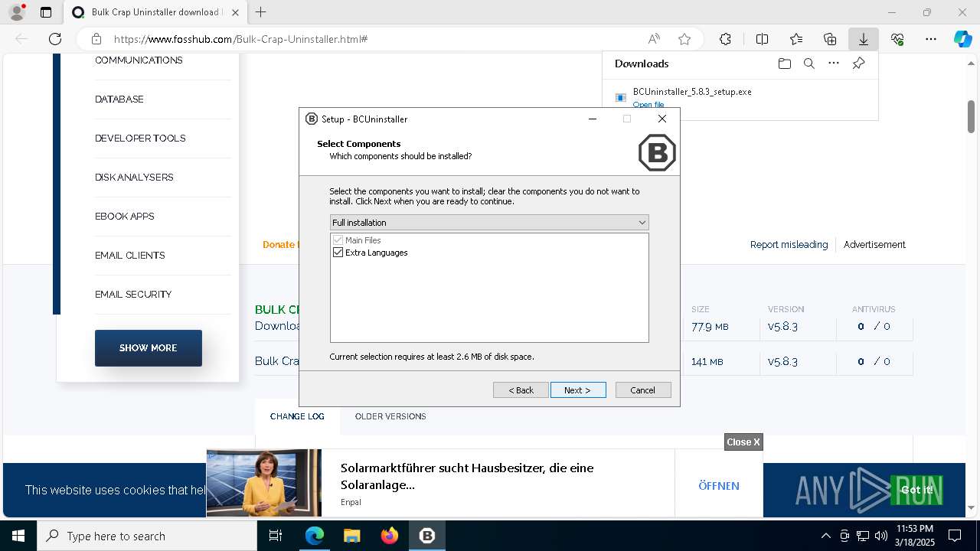Uncheck the Extra Languages component

pyautogui.click(x=338, y=253)
